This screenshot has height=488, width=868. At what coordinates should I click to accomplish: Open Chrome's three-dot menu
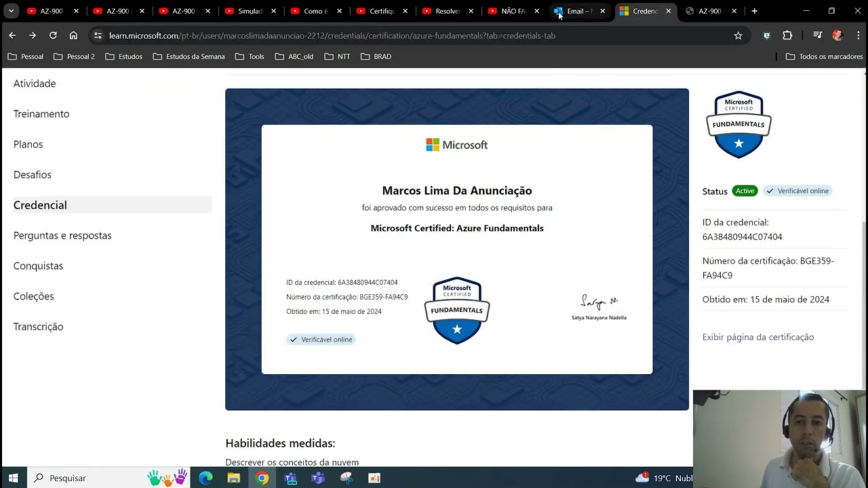pyautogui.click(x=857, y=35)
